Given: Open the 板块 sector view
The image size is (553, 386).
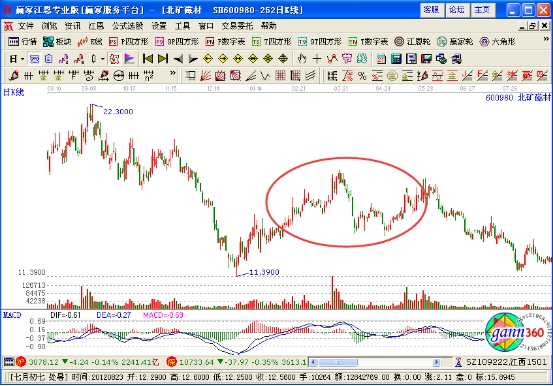Looking at the screenshot, I should pos(57,42).
